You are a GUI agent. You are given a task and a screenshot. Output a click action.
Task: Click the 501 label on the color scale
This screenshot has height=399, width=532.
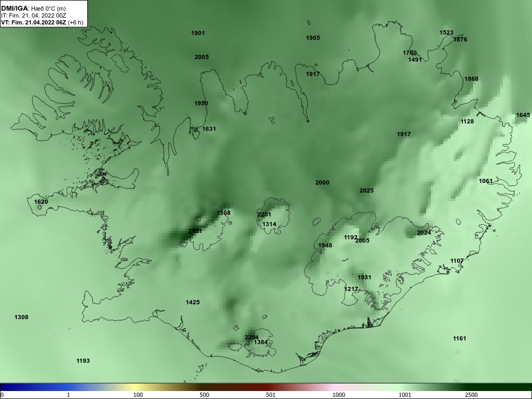point(270,395)
